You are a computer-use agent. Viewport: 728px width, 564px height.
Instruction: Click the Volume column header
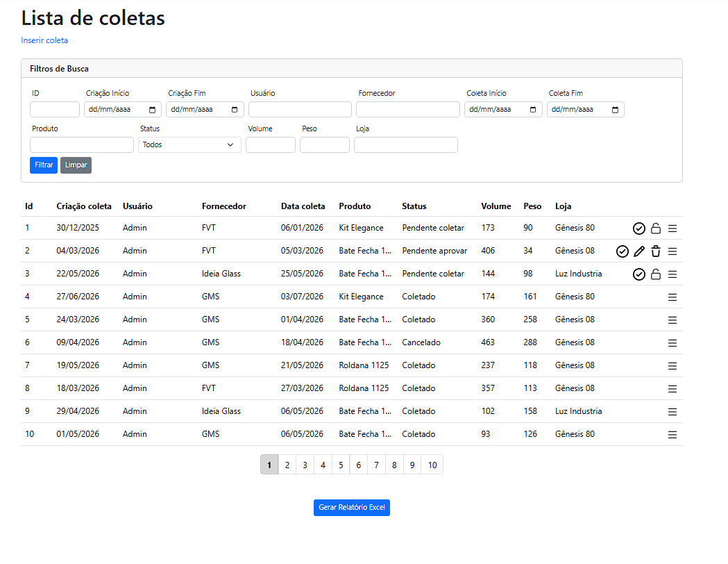click(x=496, y=206)
